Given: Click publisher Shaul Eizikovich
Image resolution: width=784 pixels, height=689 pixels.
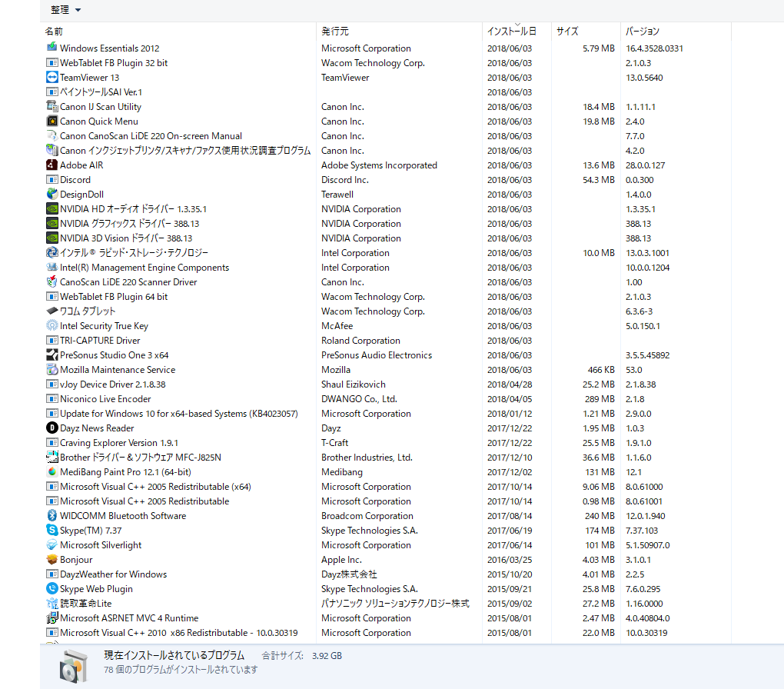Looking at the screenshot, I should coord(353,384).
